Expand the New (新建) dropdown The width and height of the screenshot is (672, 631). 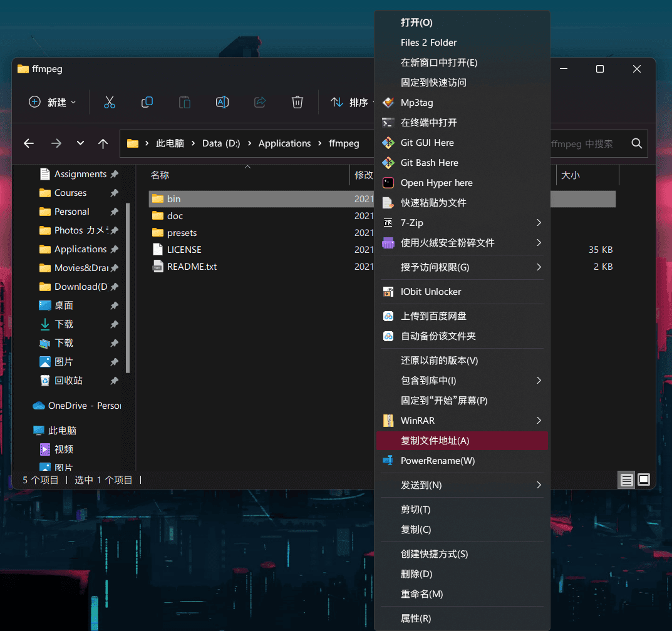[52, 103]
